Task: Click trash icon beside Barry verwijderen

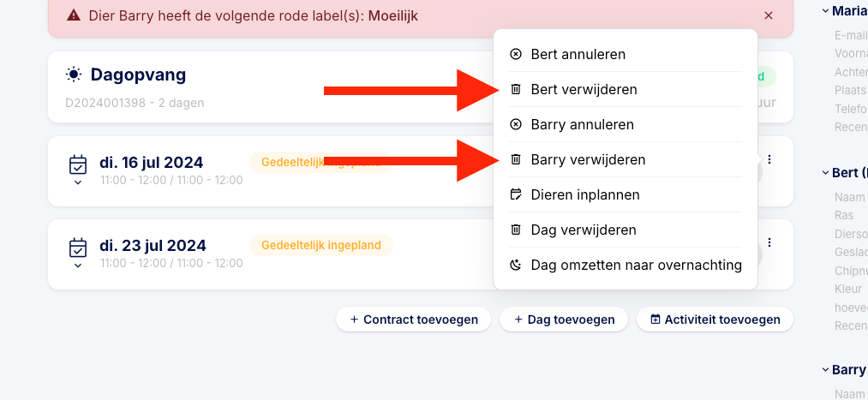Action: tap(516, 159)
